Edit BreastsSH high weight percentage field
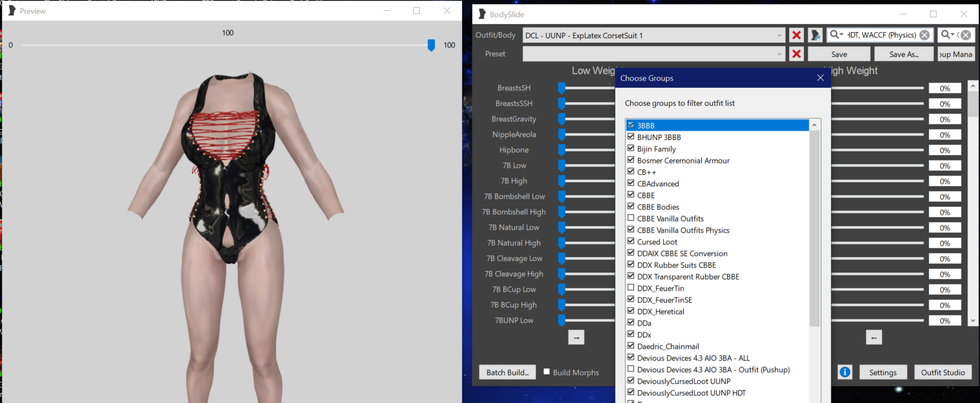This screenshot has width=980, height=403. click(x=945, y=88)
